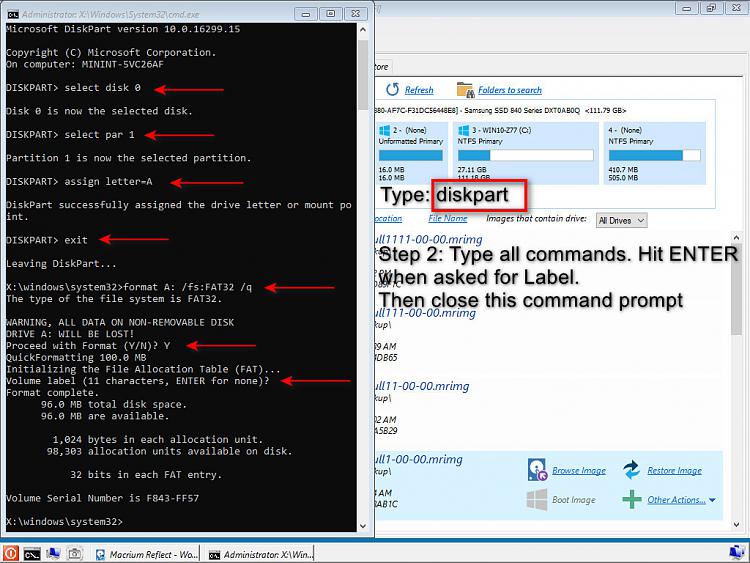Close the command prompt window
The width and height of the screenshot is (750, 563).
355,14
